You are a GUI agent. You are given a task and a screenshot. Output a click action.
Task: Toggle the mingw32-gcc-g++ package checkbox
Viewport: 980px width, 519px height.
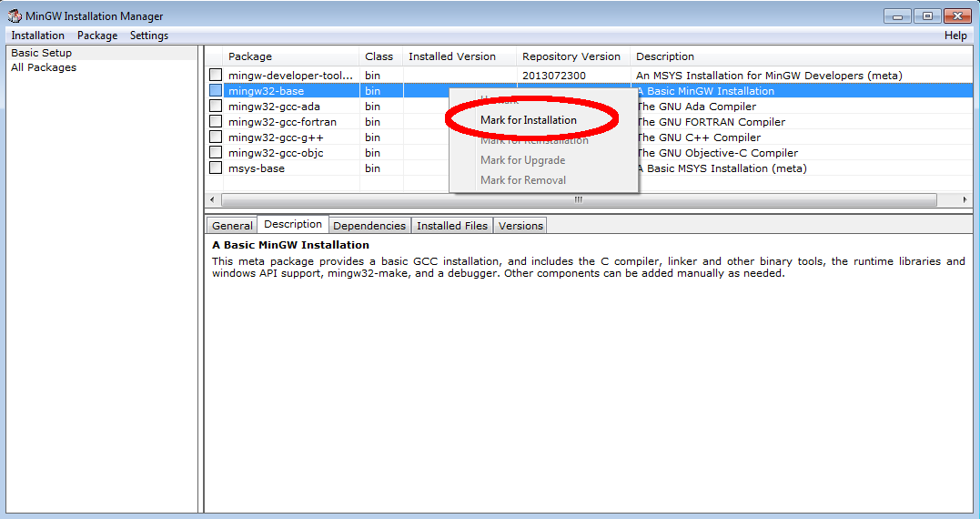click(x=216, y=137)
